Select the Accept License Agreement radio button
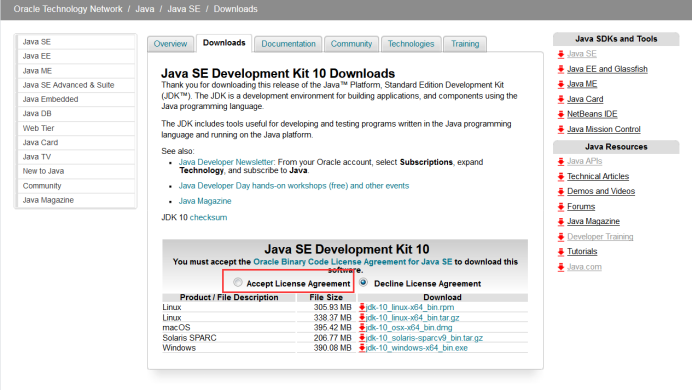This screenshot has width=692, height=390. tap(238, 282)
